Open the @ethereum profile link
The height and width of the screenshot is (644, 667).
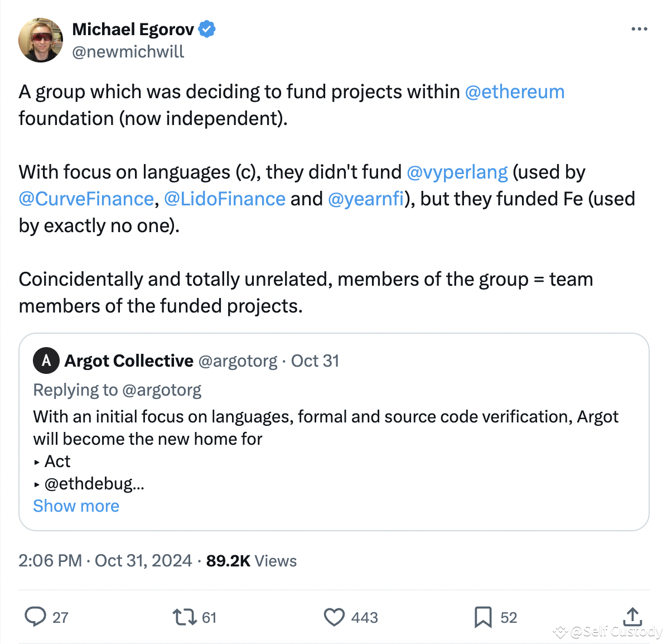click(515, 92)
